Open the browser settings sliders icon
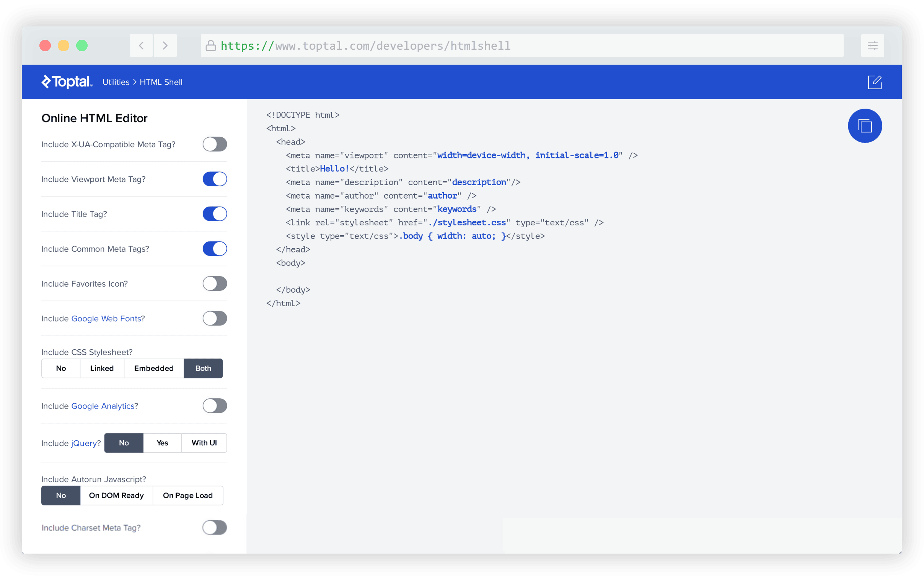This screenshot has width=924, height=580. (872, 46)
